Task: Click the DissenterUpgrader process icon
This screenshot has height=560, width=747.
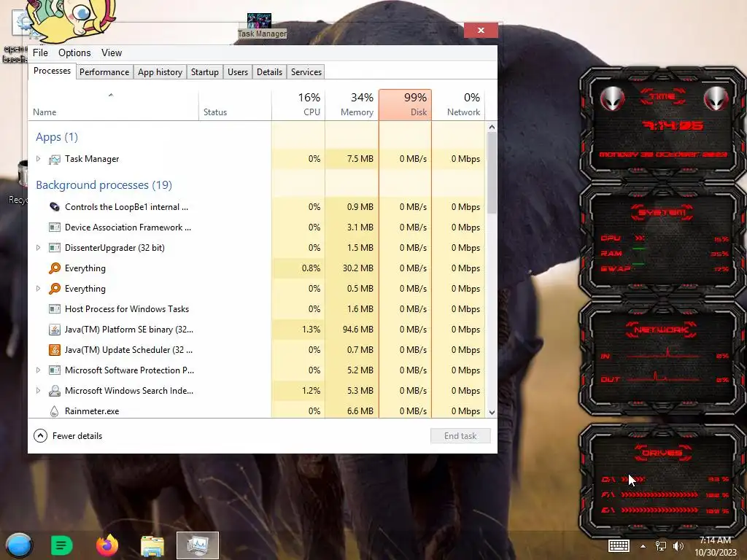Action: tap(55, 248)
